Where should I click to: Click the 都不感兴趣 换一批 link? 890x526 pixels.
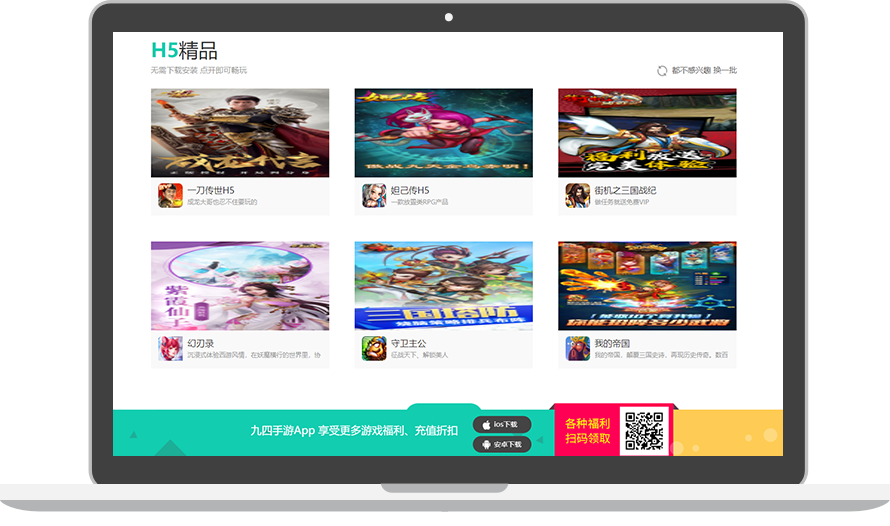click(704, 70)
